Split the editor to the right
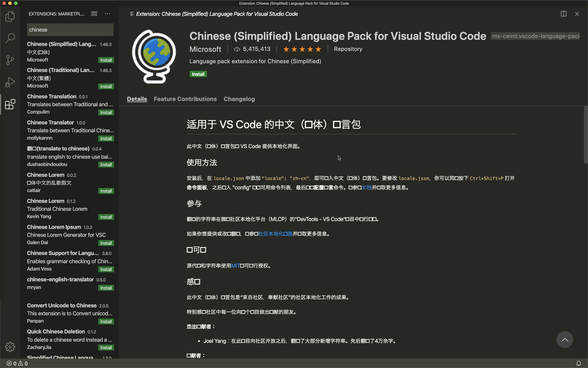Image resolution: width=588 pixels, height=368 pixels. coord(564,14)
